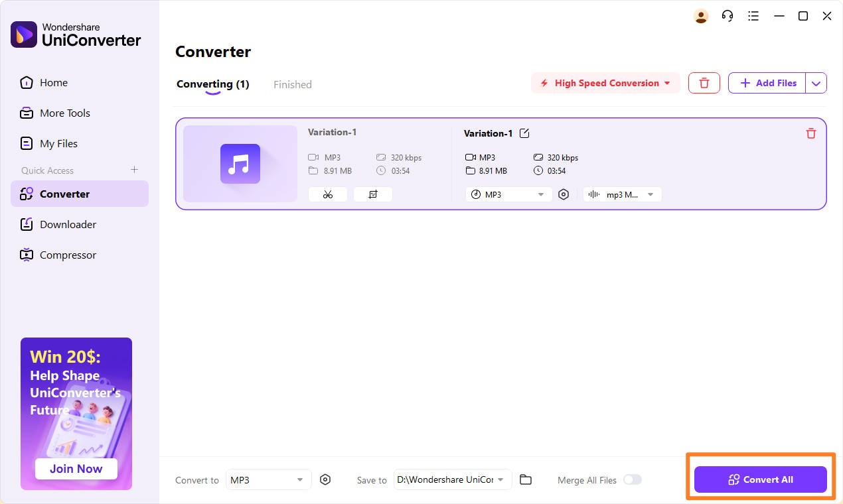The width and height of the screenshot is (843, 504).
Task: Expand the Add Files dropdown arrow
Action: click(x=816, y=83)
